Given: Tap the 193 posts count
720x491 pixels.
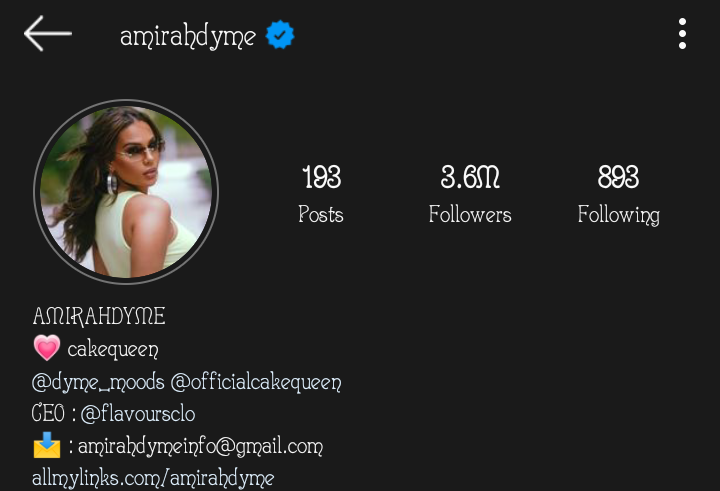Looking at the screenshot, I should click(321, 177).
